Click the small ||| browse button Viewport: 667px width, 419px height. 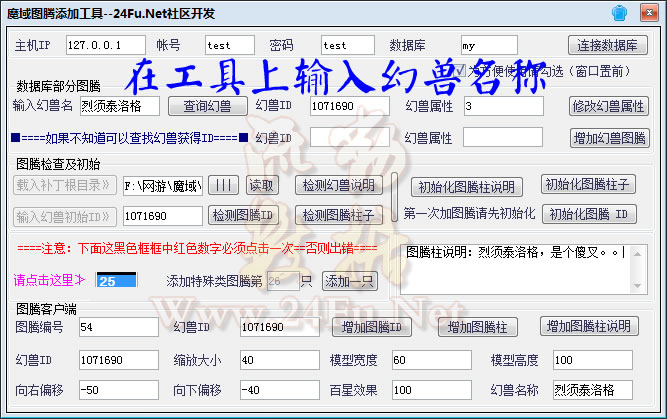click(225, 185)
